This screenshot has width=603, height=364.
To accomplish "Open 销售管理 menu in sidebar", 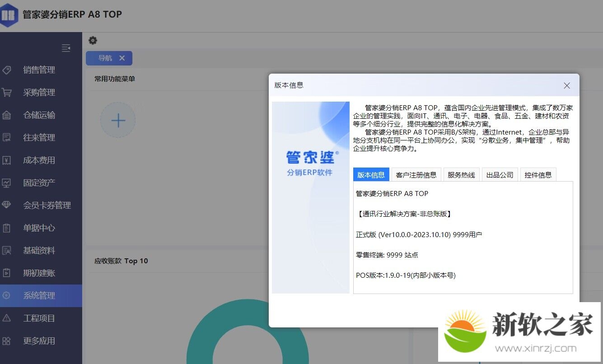I will [41, 70].
